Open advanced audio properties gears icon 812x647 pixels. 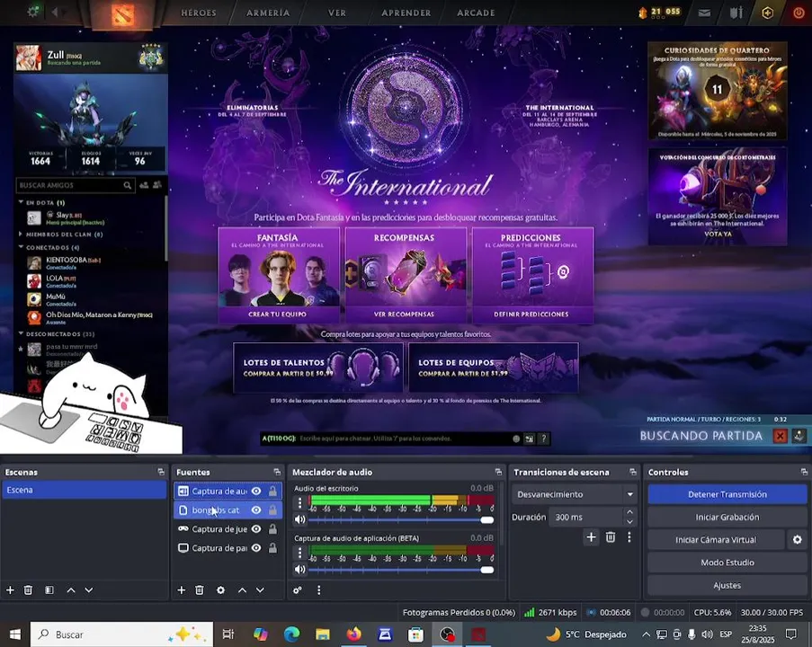tap(298, 590)
